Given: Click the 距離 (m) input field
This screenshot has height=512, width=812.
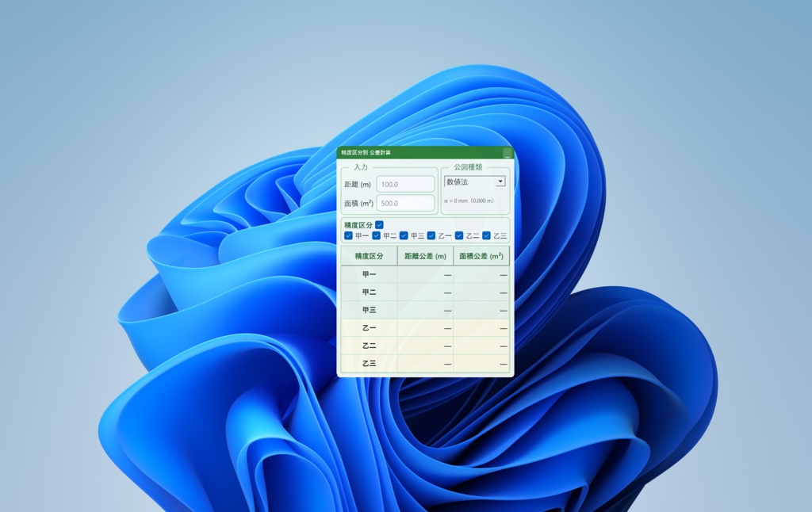Looking at the screenshot, I should pos(405,185).
